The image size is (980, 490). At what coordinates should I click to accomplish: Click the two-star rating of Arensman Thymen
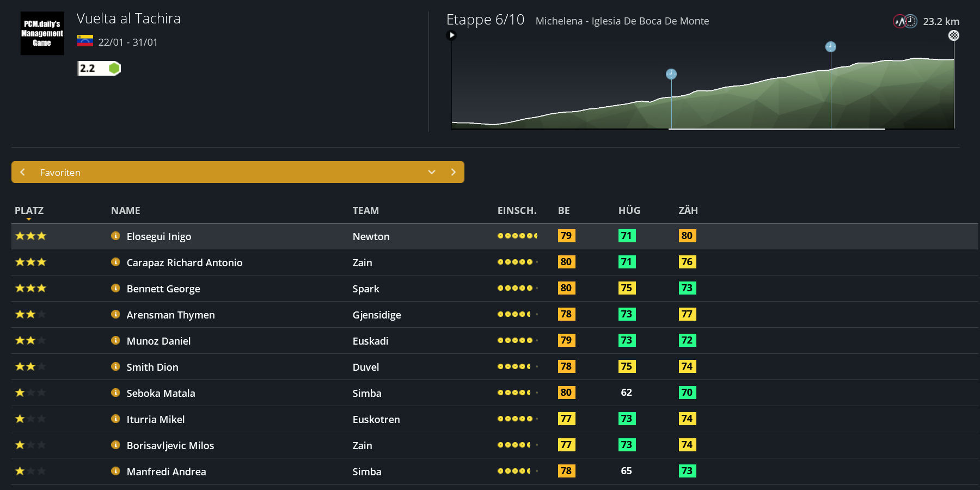tap(30, 314)
